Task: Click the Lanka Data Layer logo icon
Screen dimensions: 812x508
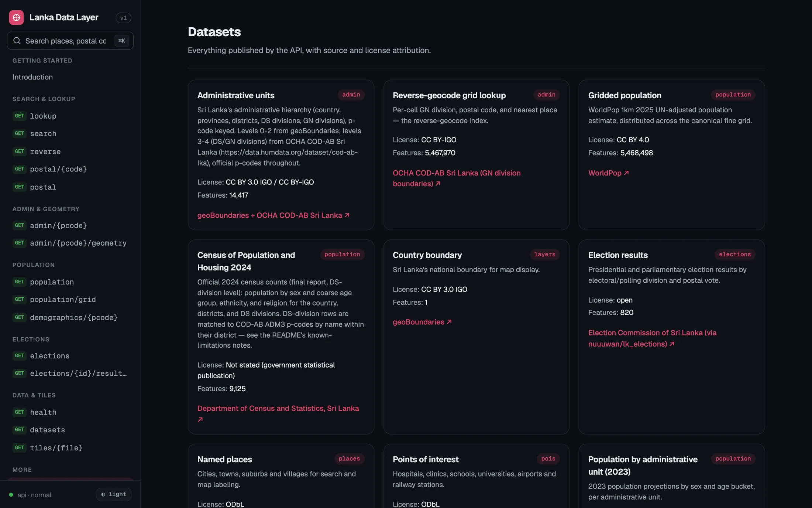Action: [16, 17]
